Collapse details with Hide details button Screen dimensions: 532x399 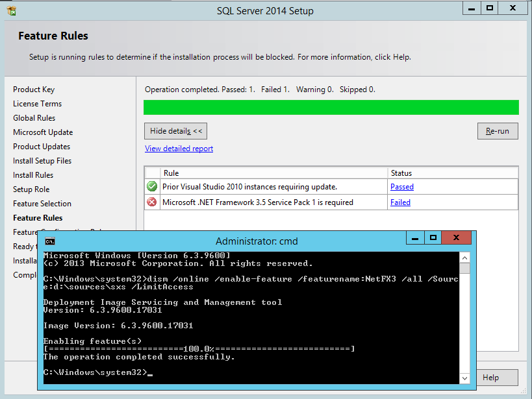coord(175,131)
